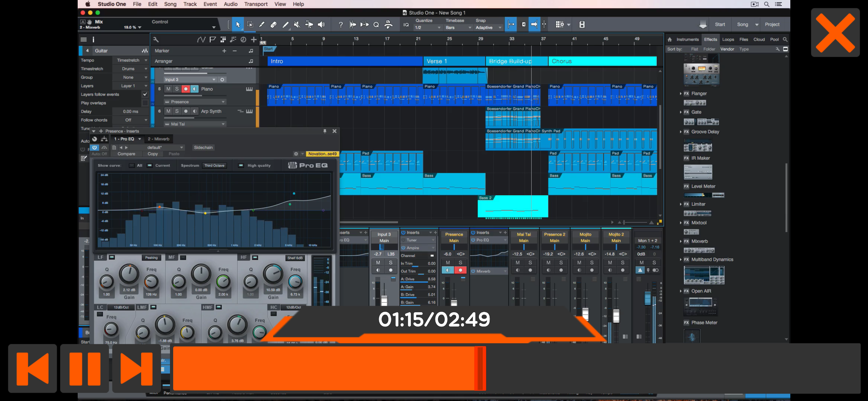This screenshot has height=401, width=868.
Task: Click the IQ input quantize icon
Action: point(406,25)
